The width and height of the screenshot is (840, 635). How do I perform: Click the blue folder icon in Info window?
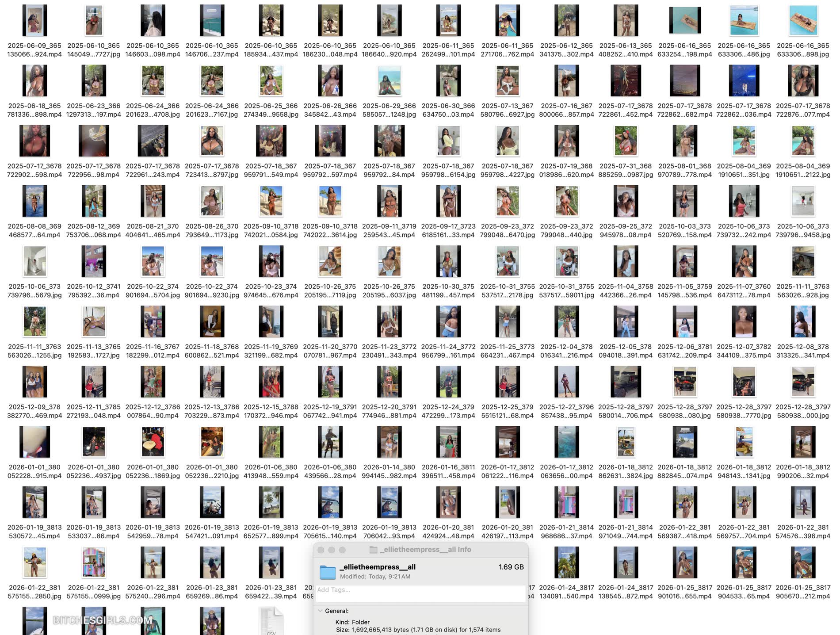click(x=328, y=572)
